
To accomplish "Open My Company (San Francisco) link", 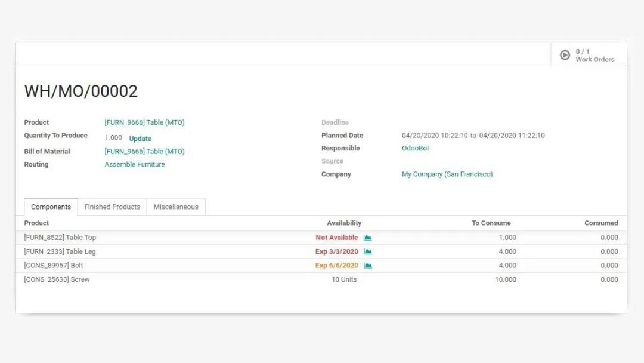I will click(447, 174).
